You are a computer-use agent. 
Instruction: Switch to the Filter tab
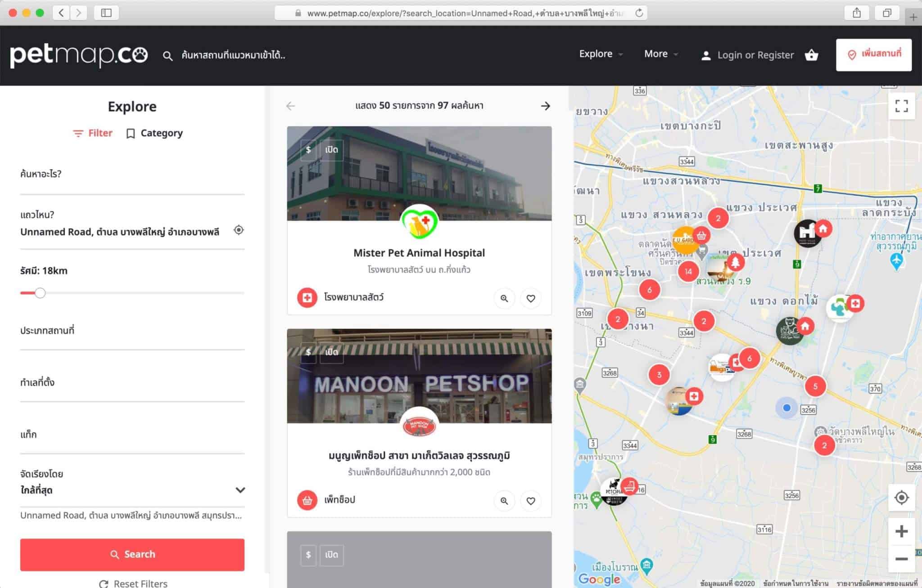pyautogui.click(x=93, y=133)
